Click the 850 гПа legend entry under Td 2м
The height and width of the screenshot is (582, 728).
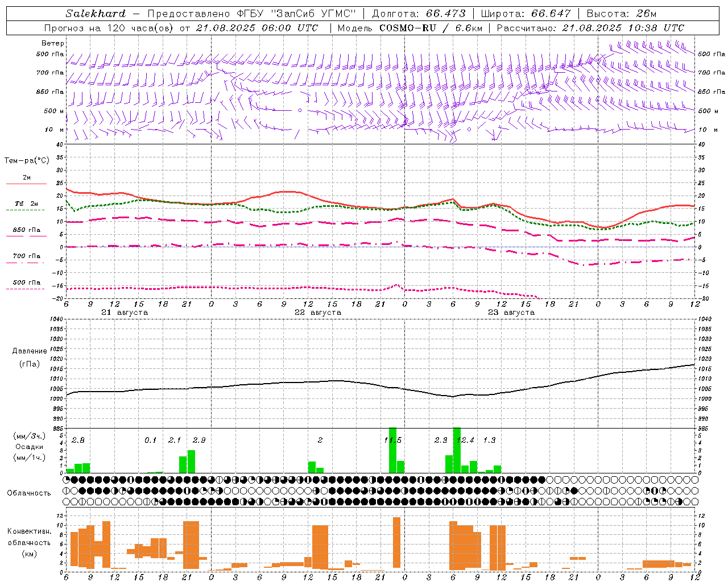(26, 230)
